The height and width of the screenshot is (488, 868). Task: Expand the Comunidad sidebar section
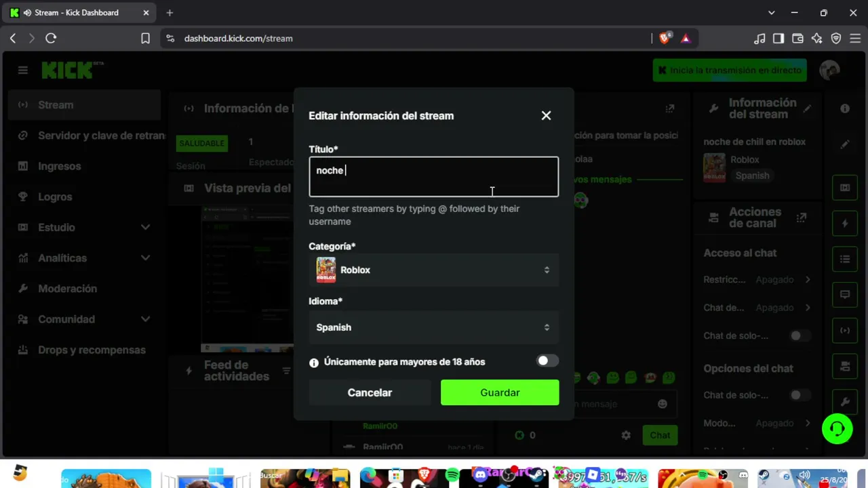pyautogui.click(x=84, y=319)
